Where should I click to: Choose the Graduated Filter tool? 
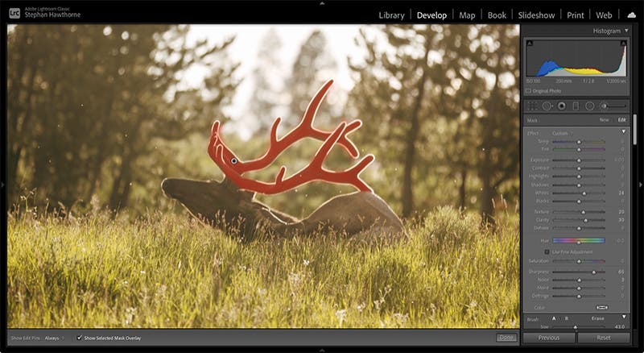coord(575,106)
